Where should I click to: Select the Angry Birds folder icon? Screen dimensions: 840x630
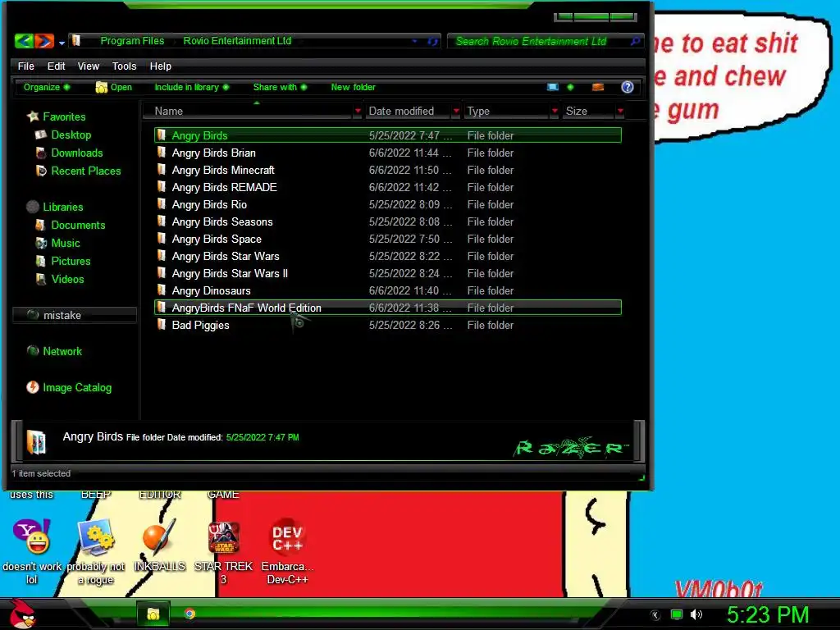tap(162, 135)
